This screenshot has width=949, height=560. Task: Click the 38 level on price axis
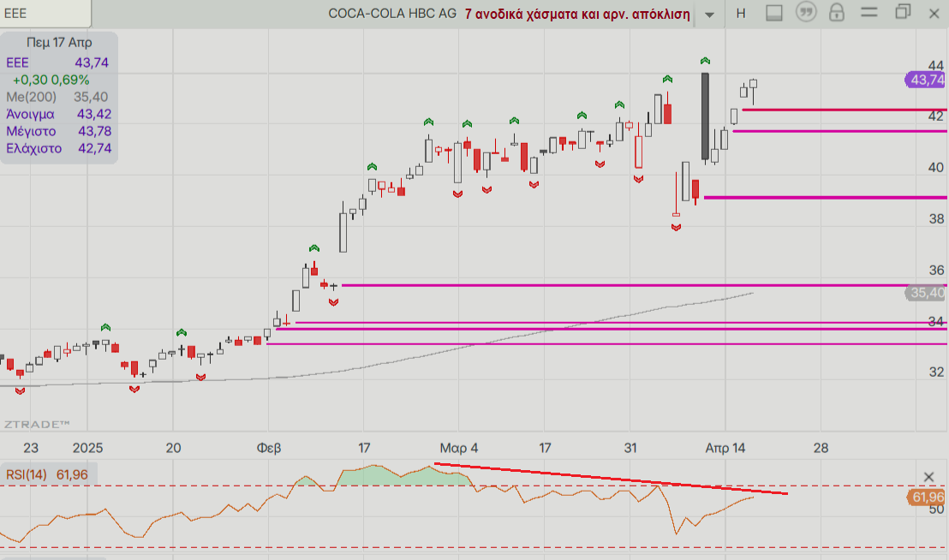coord(936,219)
